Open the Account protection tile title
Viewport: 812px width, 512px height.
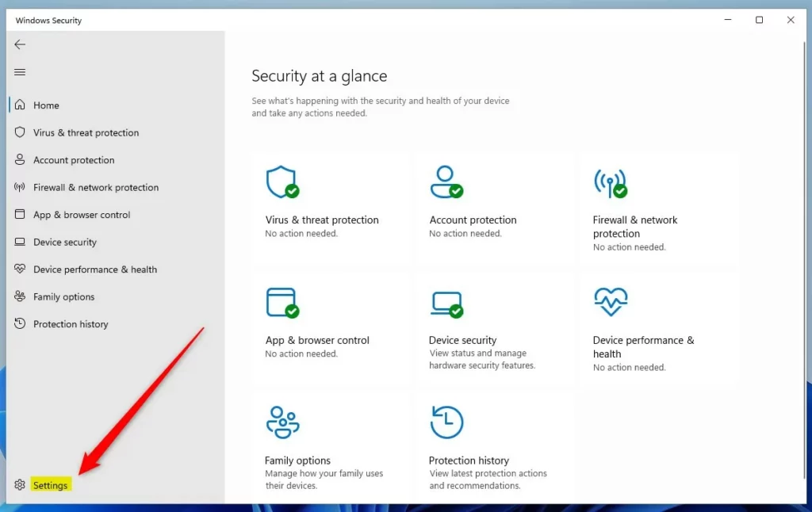click(x=473, y=220)
